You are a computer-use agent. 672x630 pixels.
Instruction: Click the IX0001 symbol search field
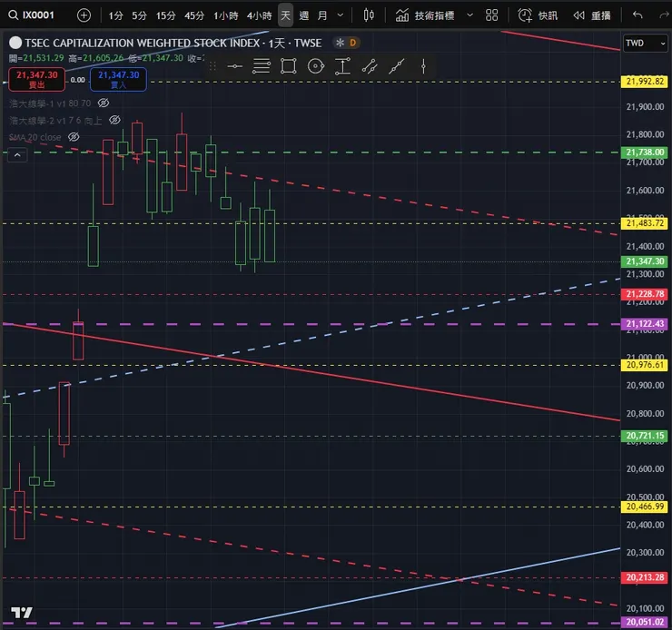pos(32,15)
